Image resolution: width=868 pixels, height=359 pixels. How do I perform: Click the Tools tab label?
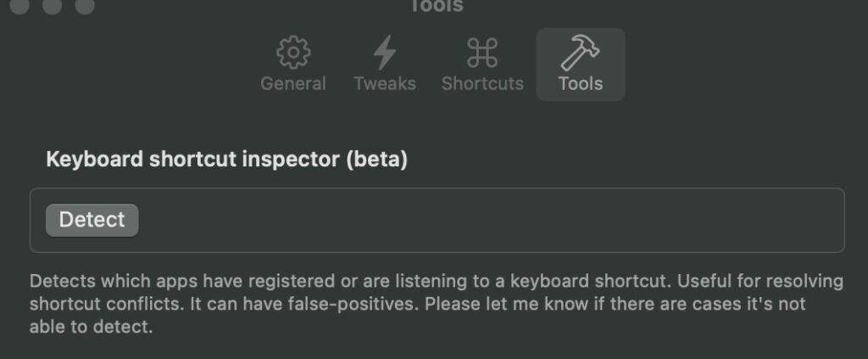[581, 84]
